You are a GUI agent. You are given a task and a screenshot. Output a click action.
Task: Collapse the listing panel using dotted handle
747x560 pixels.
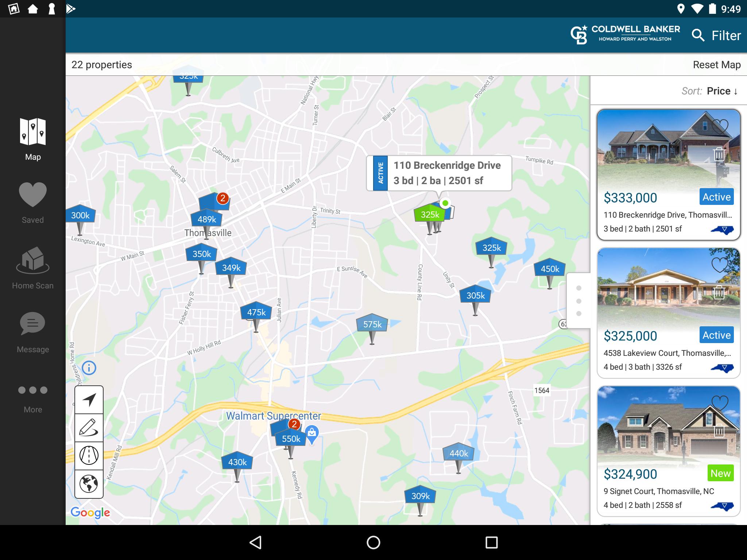coord(578,301)
